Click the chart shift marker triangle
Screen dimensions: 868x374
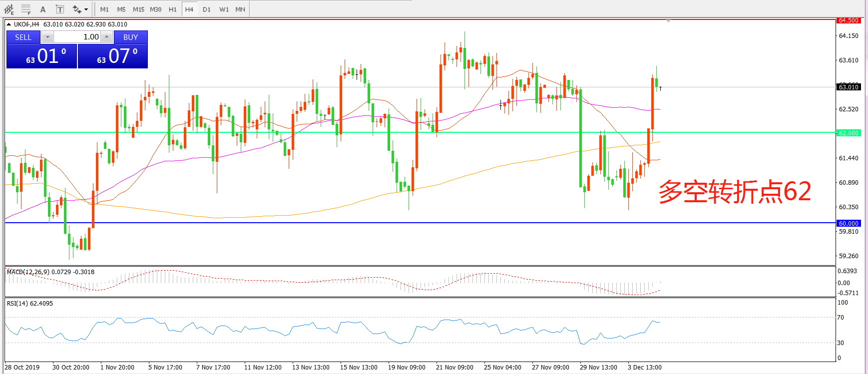[668, 21]
